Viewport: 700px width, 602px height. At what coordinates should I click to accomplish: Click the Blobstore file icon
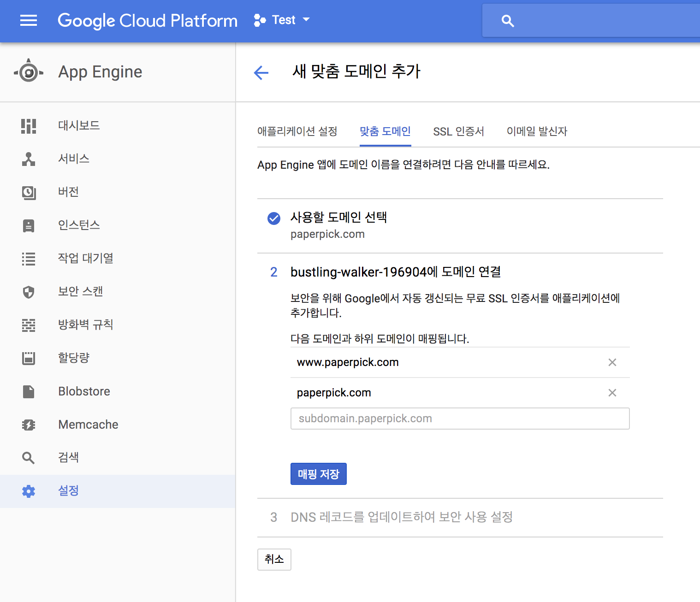29,391
